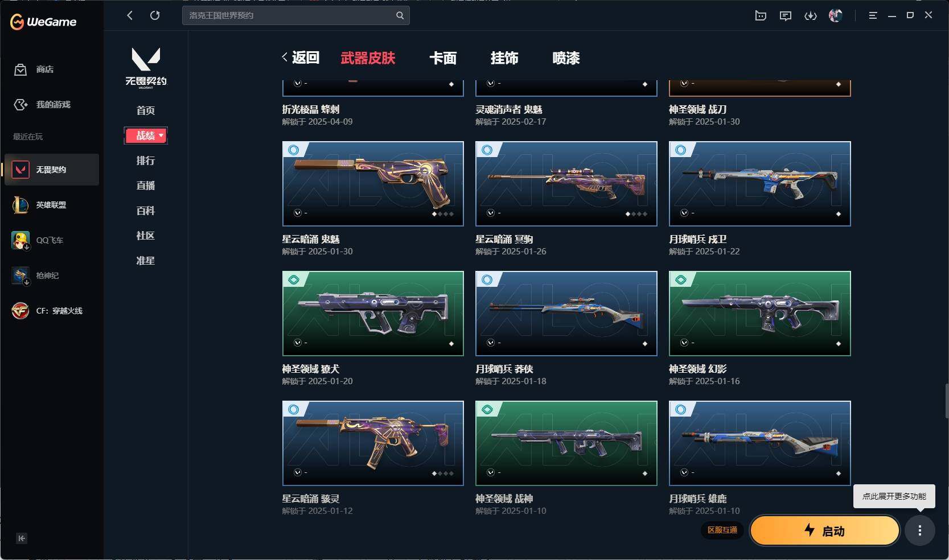Open the WeGame store (商店) icon
Image resolution: width=949 pixels, height=560 pixels.
coord(20,69)
